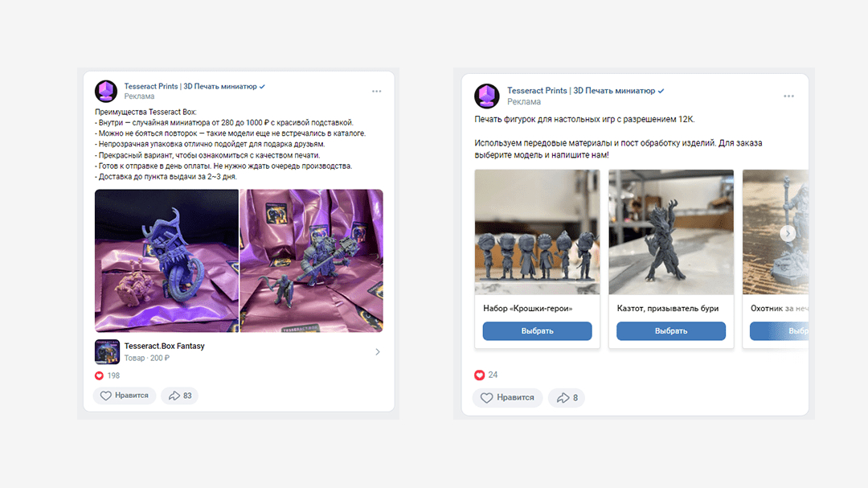Click Выбрать under Казтот, призыватель бури
Screen dimensions: 868x488
point(671,330)
